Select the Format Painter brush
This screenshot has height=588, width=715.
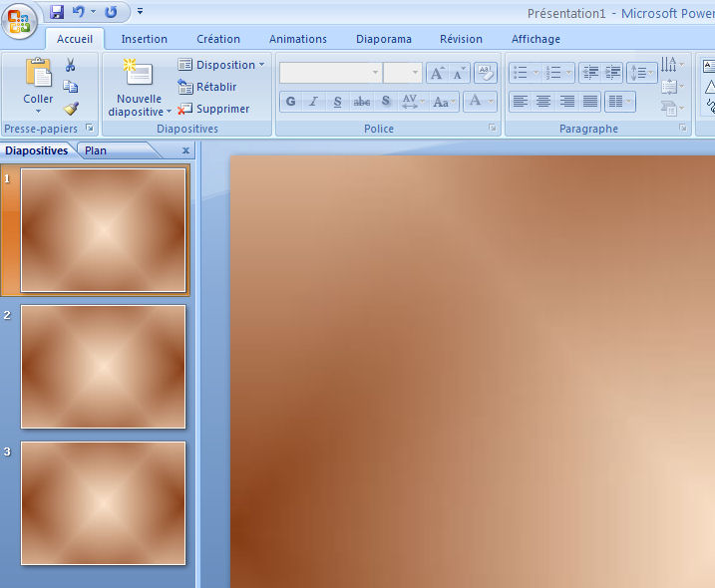pyautogui.click(x=71, y=108)
